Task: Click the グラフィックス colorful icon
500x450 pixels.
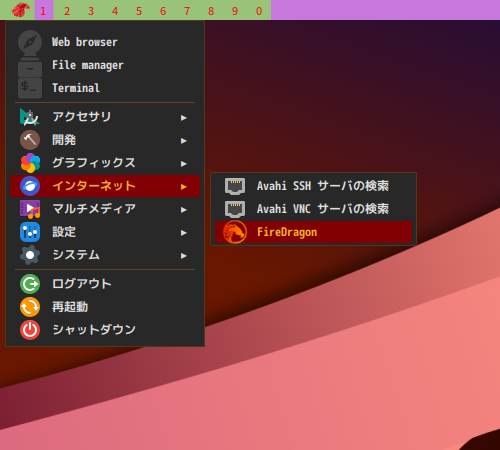Action: click(x=30, y=163)
